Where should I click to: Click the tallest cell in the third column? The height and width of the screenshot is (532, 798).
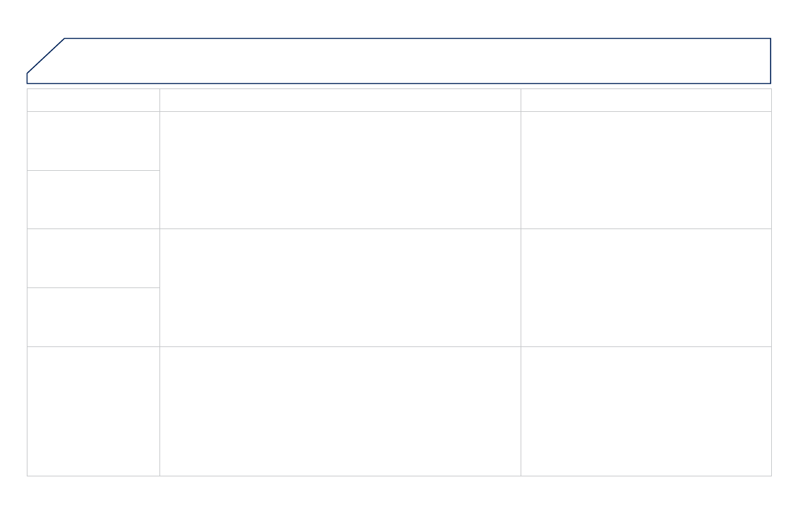(x=646, y=411)
